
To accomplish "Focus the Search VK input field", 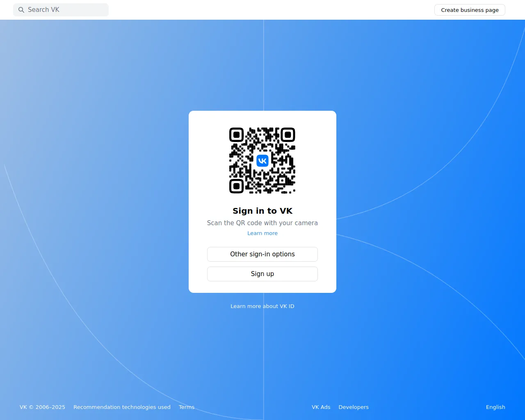I will click(61, 10).
